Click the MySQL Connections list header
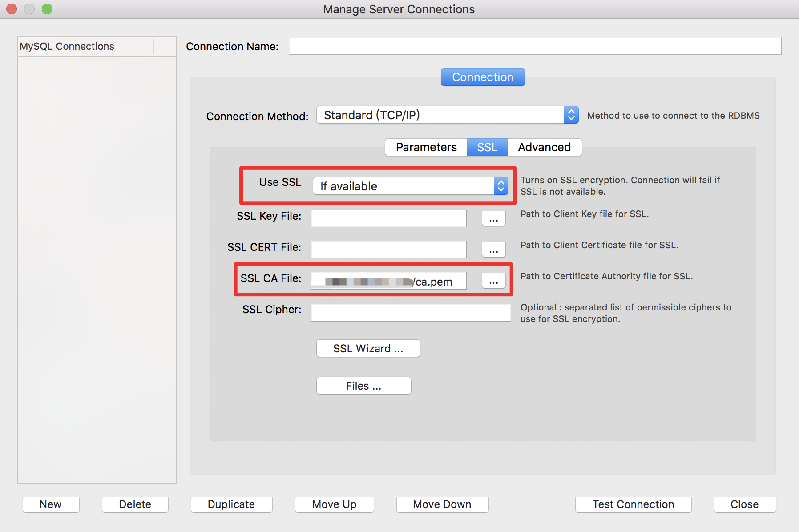 85,46
